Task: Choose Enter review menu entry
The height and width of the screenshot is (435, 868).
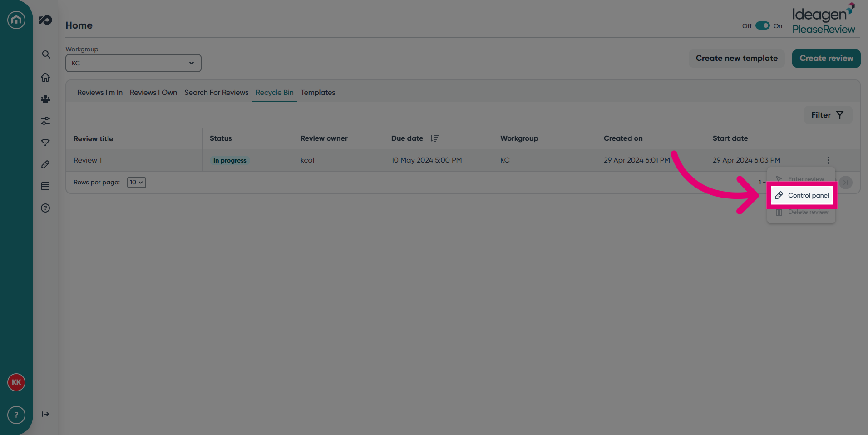Action: (x=801, y=179)
